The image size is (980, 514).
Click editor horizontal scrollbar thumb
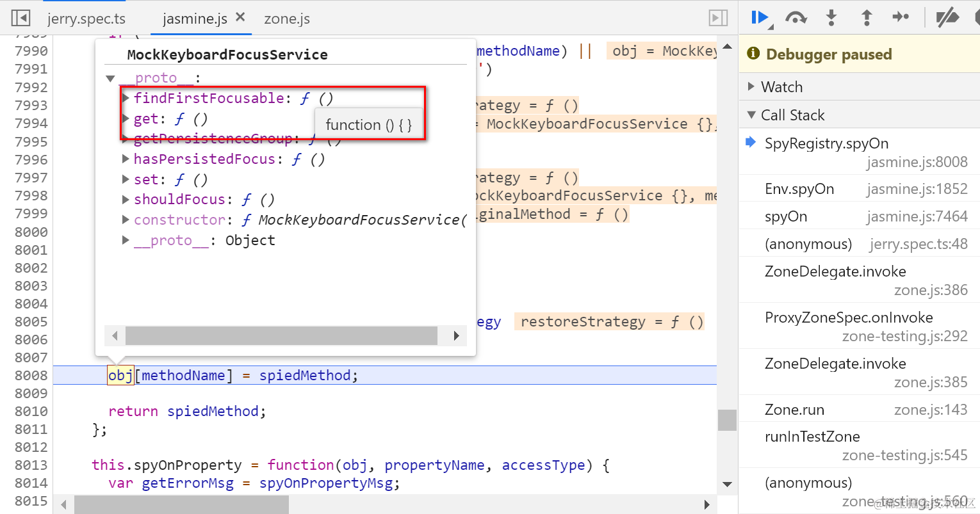(x=181, y=504)
